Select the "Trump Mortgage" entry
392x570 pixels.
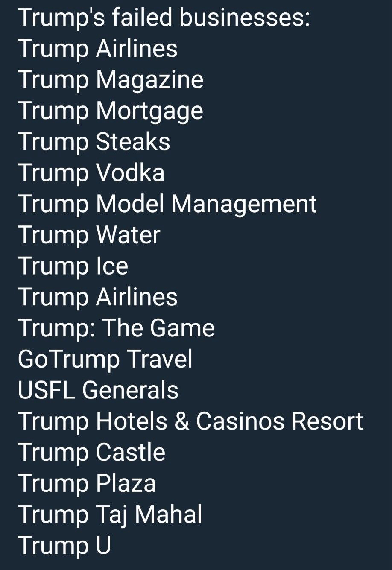[x=110, y=111]
